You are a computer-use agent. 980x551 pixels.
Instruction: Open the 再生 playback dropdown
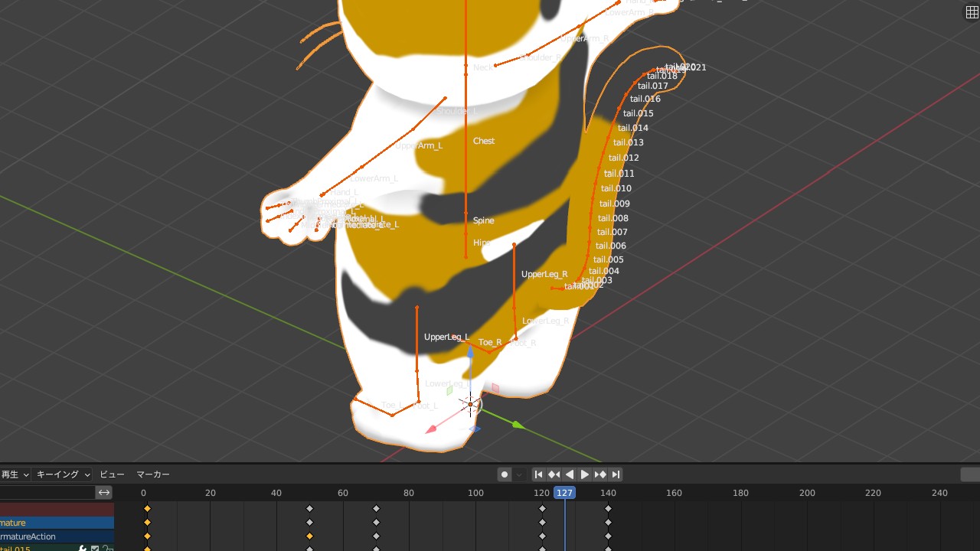click(15, 474)
